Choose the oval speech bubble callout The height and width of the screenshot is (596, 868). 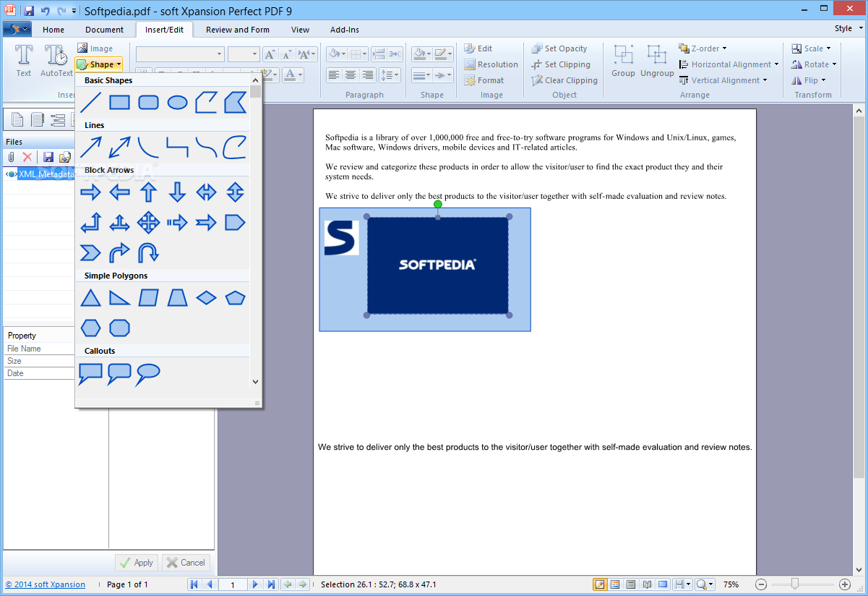pos(148,373)
